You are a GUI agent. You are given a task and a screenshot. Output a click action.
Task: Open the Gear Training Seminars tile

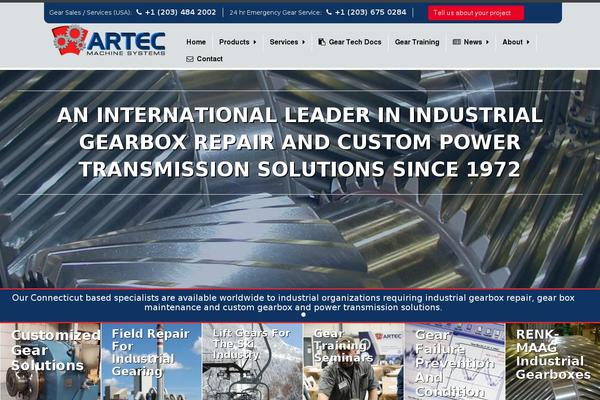354,361
